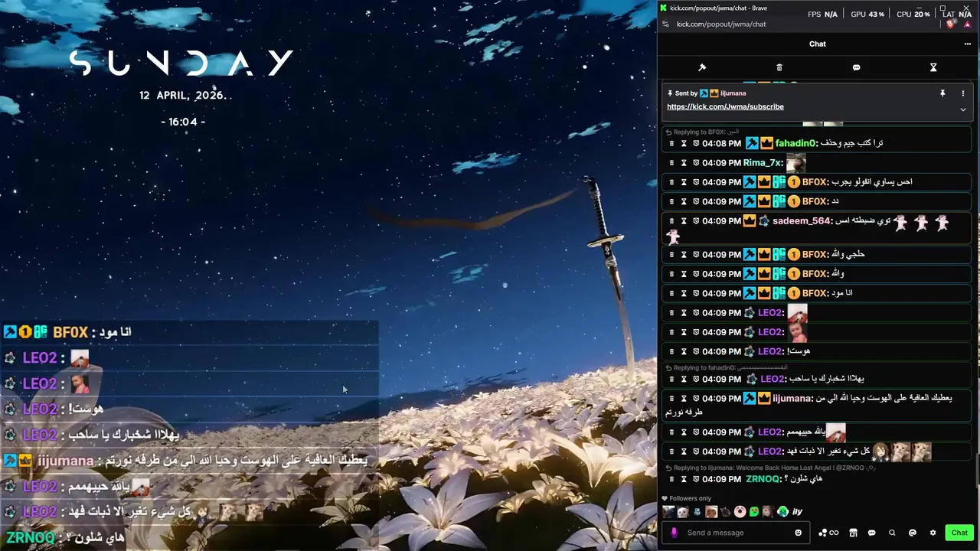Open pinned message vertical dots options

(x=963, y=93)
